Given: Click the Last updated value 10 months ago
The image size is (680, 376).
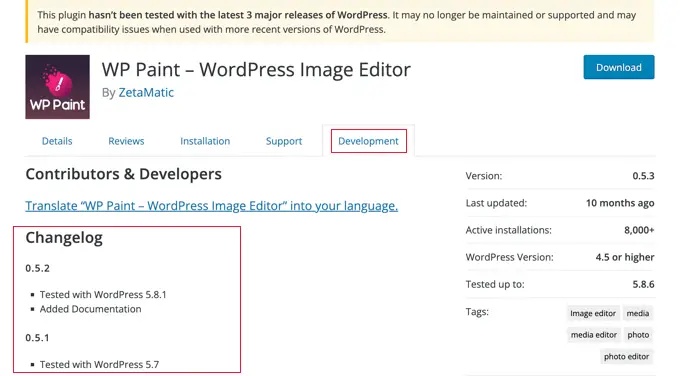Looking at the screenshot, I should (620, 203).
